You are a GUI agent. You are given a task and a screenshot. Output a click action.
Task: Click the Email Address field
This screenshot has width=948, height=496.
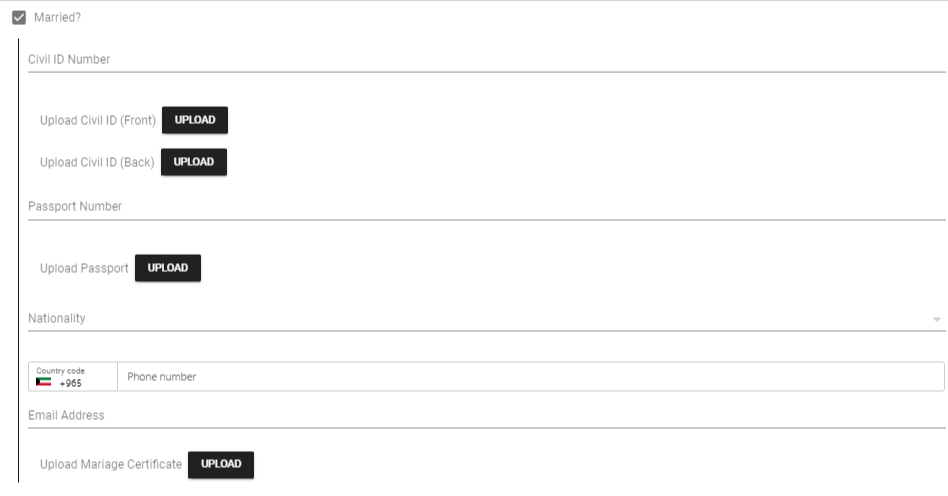pos(486,415)
